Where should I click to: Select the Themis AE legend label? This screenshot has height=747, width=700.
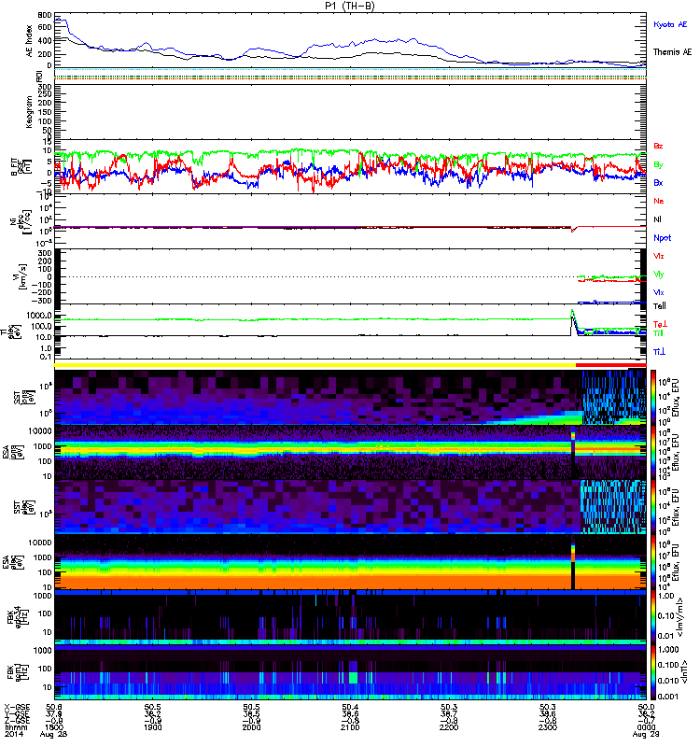[672, 52]
